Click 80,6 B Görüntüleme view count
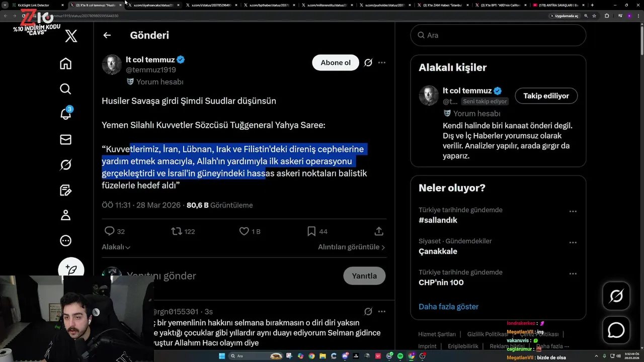This screenshot has width=644, height=362. (220, 205)
